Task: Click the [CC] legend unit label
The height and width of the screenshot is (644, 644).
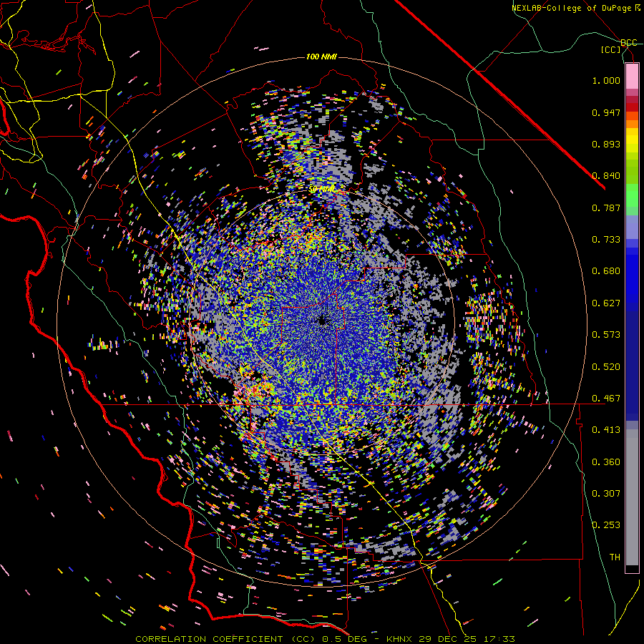Action: pos(611,49)
